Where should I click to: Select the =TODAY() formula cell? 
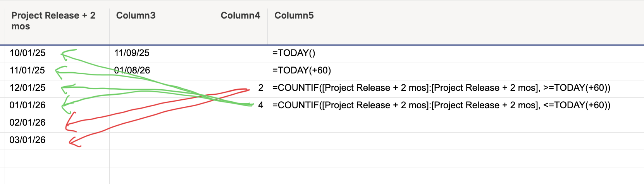[x=294, y=53]
